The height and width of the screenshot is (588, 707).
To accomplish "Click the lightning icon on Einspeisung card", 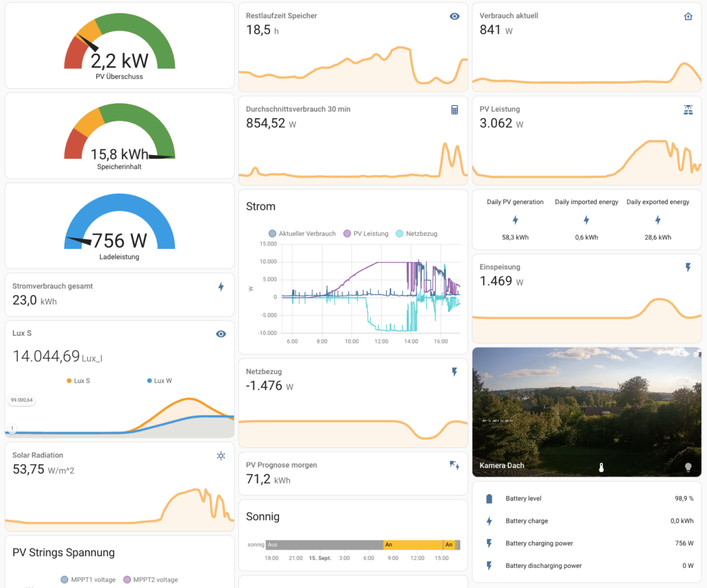I will pyautogui.click(x=688, y=268).
